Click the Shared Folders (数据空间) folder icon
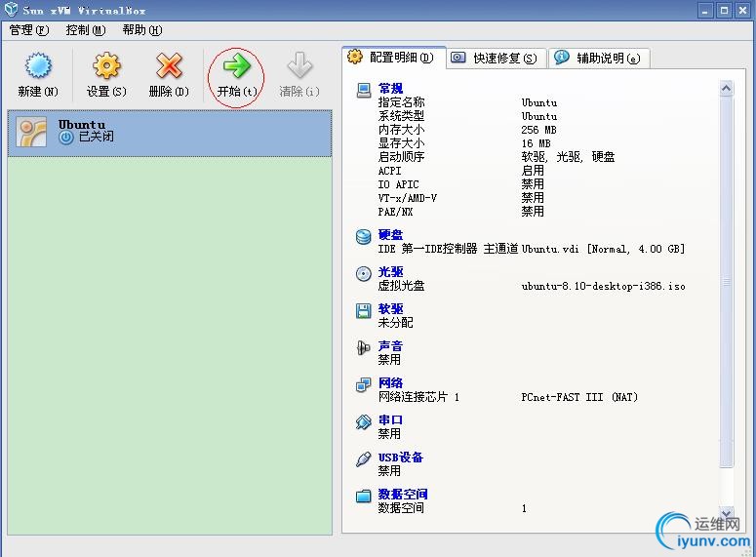This screenshot has width=756, height=557. point(364,496)
